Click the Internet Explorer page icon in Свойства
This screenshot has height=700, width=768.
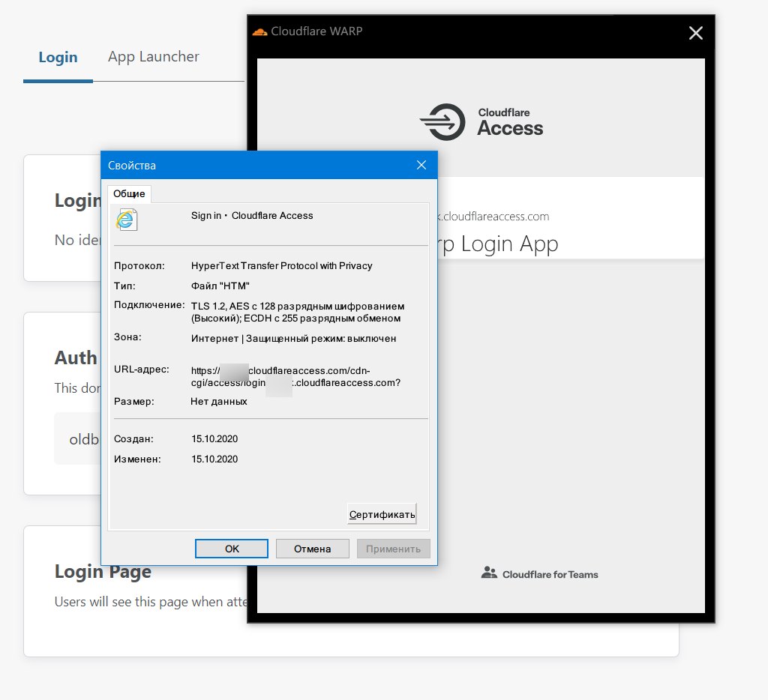click(x=127, y=220)
